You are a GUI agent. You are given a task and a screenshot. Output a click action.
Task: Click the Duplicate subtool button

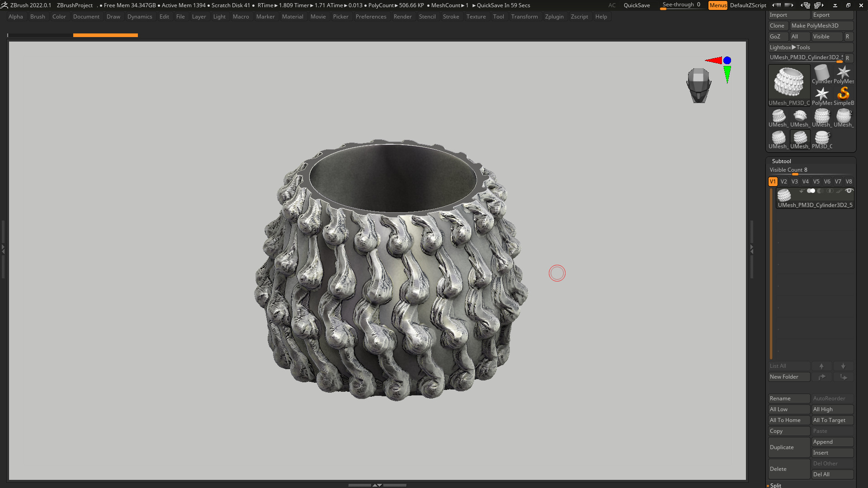789,447
